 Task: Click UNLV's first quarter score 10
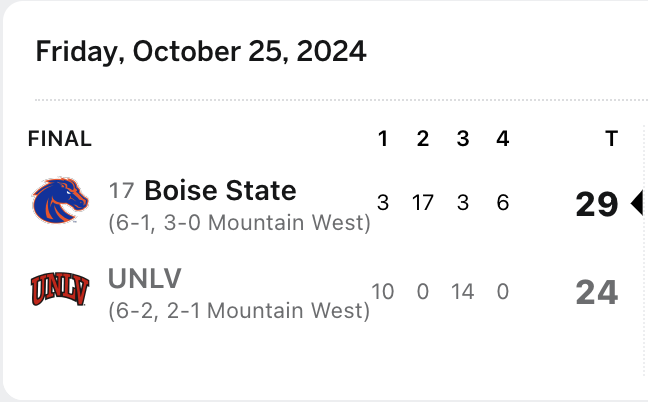(383, 292)
